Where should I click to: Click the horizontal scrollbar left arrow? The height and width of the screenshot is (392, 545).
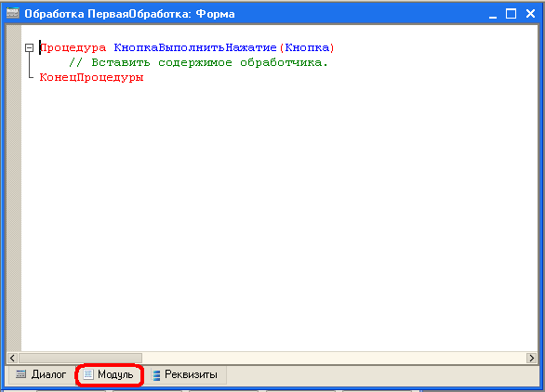tap(12, 358)
